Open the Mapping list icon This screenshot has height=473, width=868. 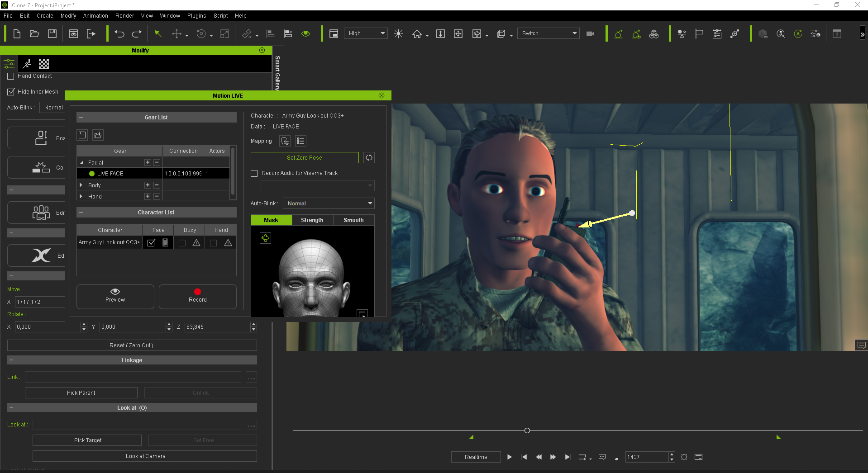pos(300,141)
